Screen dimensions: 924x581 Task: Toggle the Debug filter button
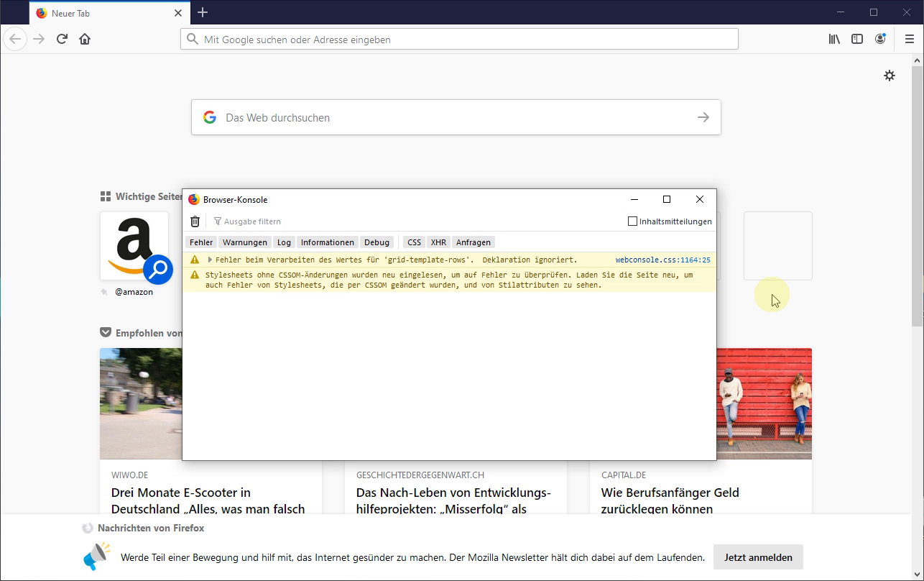point(377,242)
